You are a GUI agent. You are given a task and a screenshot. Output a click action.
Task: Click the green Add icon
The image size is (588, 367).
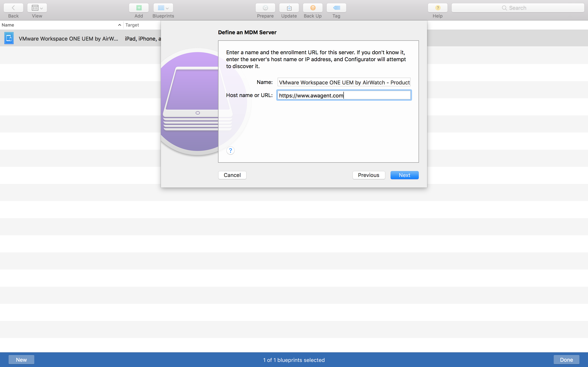(138, 8)
